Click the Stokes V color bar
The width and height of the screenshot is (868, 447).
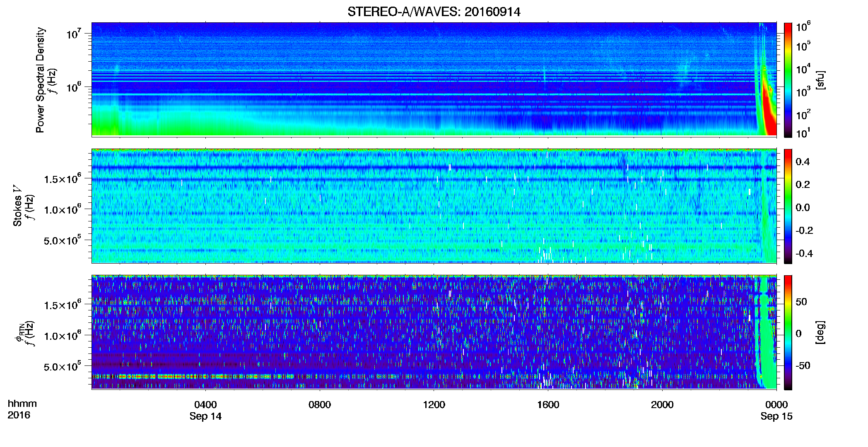[x=788, y=206]
